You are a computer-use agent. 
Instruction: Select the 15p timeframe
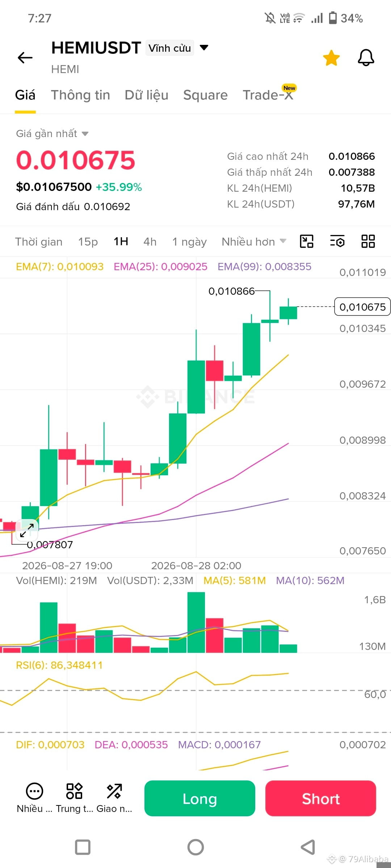[x=88, y=242]
